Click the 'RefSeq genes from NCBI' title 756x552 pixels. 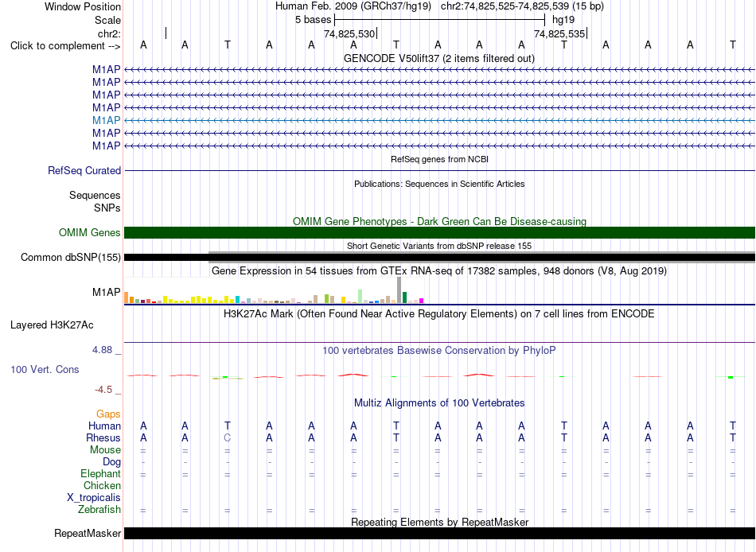tap(440, 159)
